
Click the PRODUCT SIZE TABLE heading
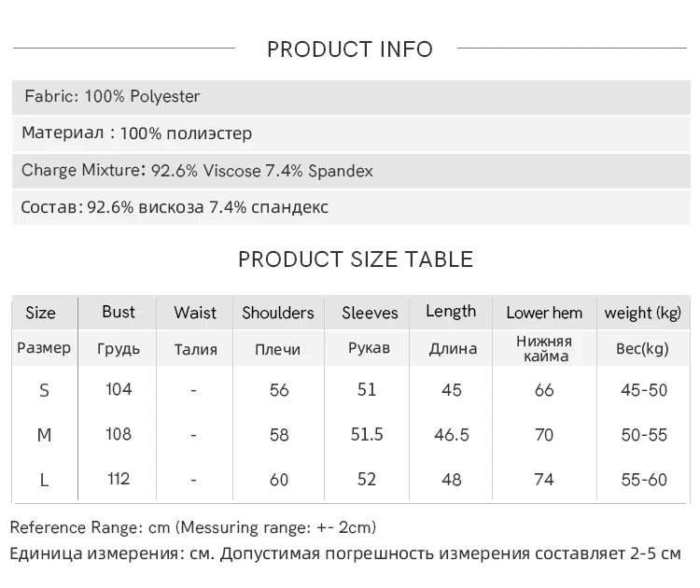[x=356, y=259]
